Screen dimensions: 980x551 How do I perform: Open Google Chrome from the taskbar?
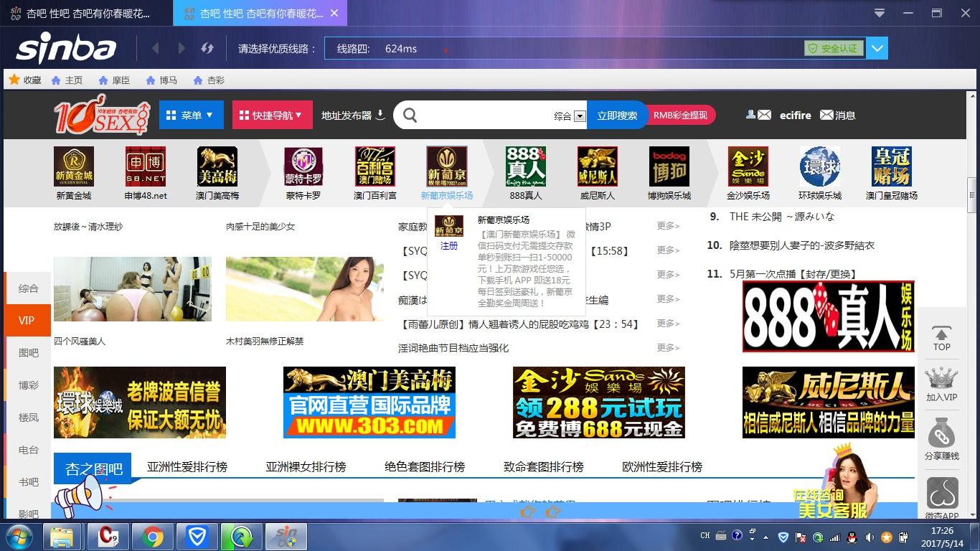pos(151,537)
